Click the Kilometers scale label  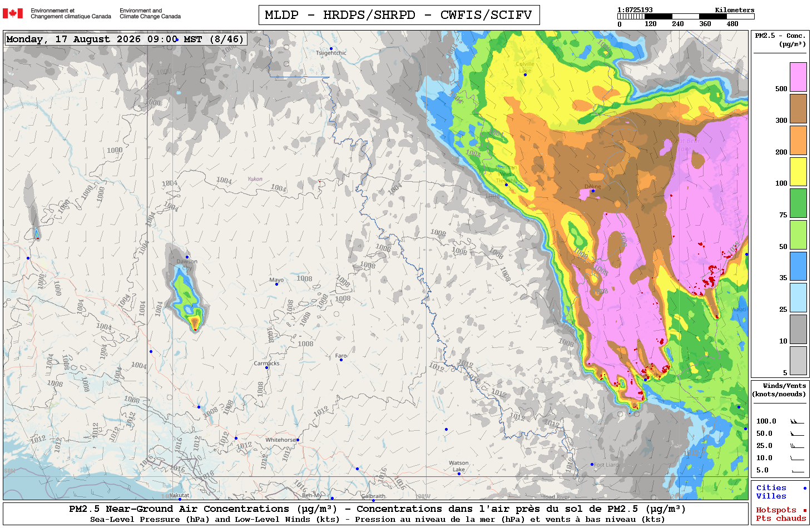(735, 10)
